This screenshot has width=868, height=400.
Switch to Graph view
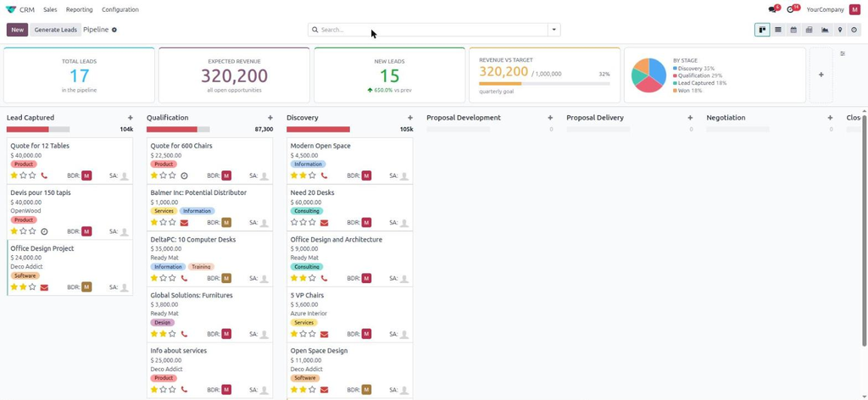(x=825, y=30)
